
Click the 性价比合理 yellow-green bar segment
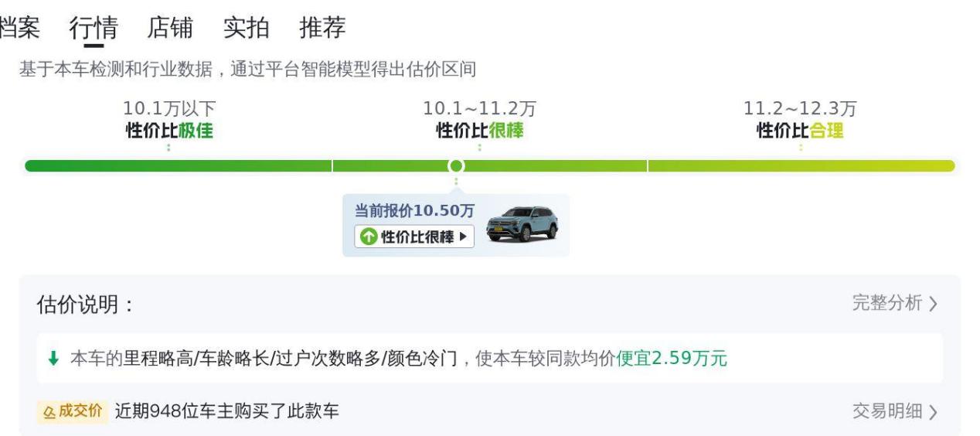pos(801,165)
